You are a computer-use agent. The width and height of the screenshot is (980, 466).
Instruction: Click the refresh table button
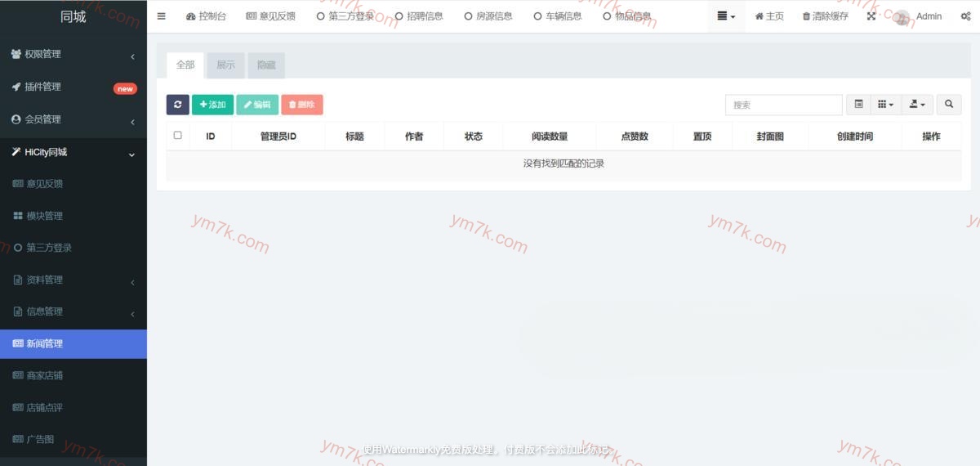(x=177, y=105)
